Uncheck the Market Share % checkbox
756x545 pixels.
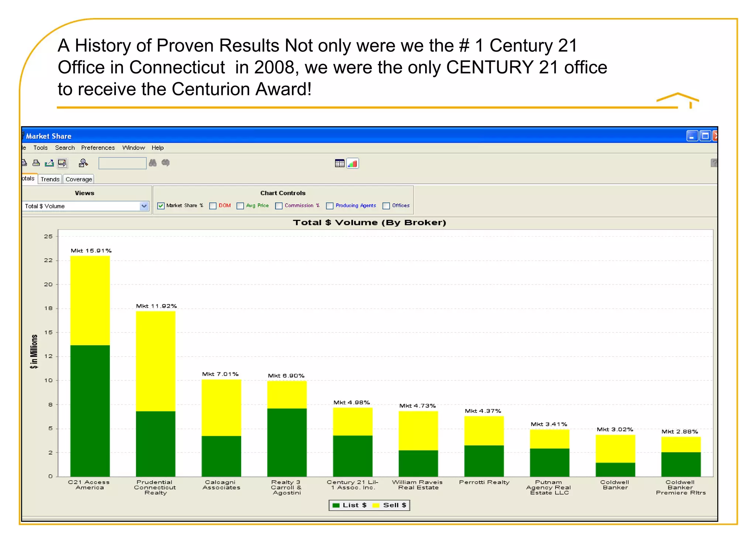161,206
